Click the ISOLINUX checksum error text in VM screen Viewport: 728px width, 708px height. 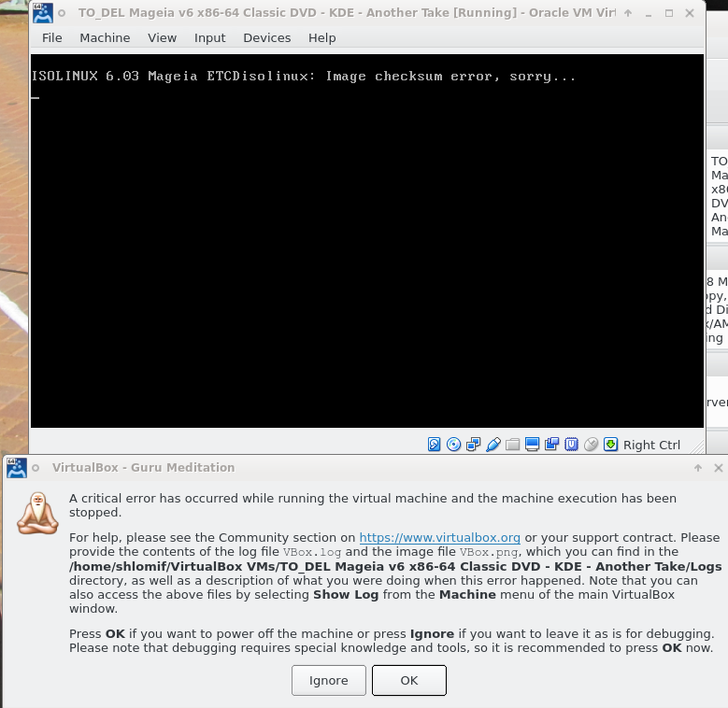click(304, 76)
